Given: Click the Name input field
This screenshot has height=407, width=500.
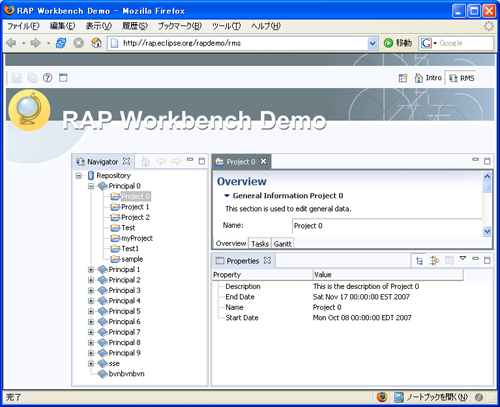Looking at the screenshot, I should [387, 226].
